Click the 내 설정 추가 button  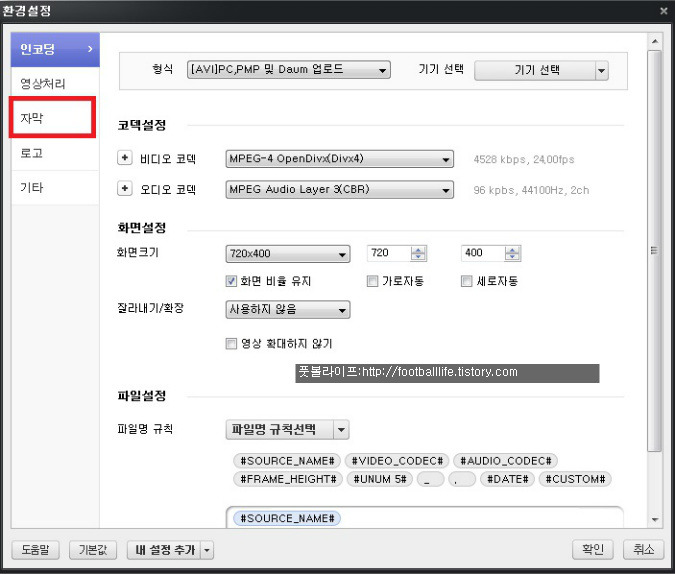164,550
